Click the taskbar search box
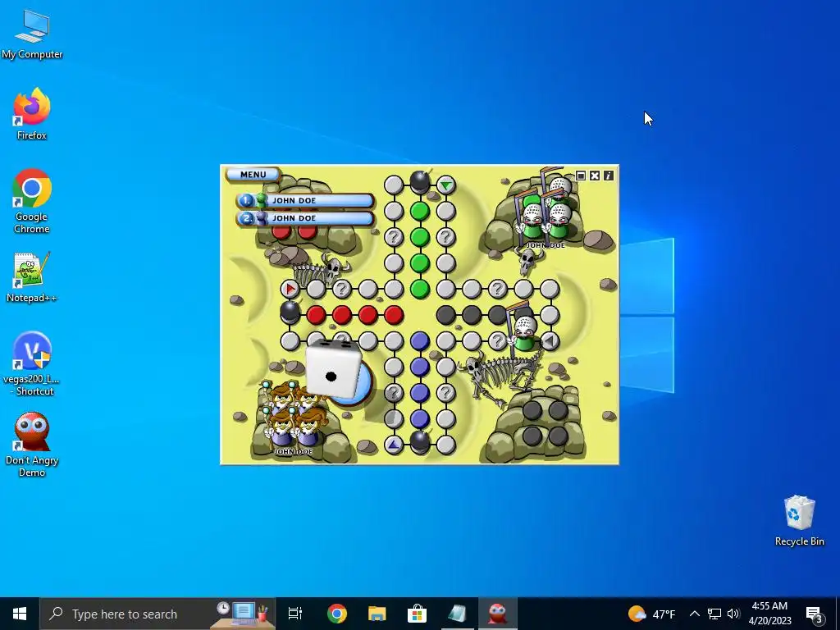Image resolution: width=840 pixels, height=630 pixels. tap(157, 614)
